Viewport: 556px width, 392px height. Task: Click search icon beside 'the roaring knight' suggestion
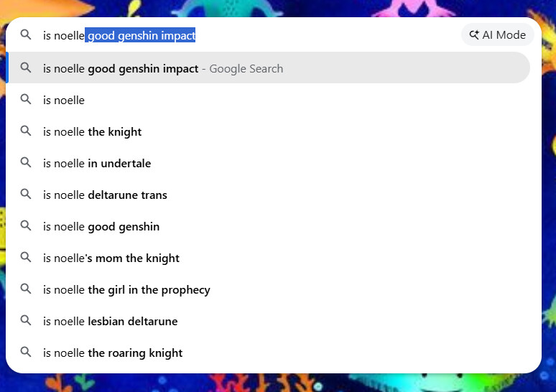click(x=26, y=352)
